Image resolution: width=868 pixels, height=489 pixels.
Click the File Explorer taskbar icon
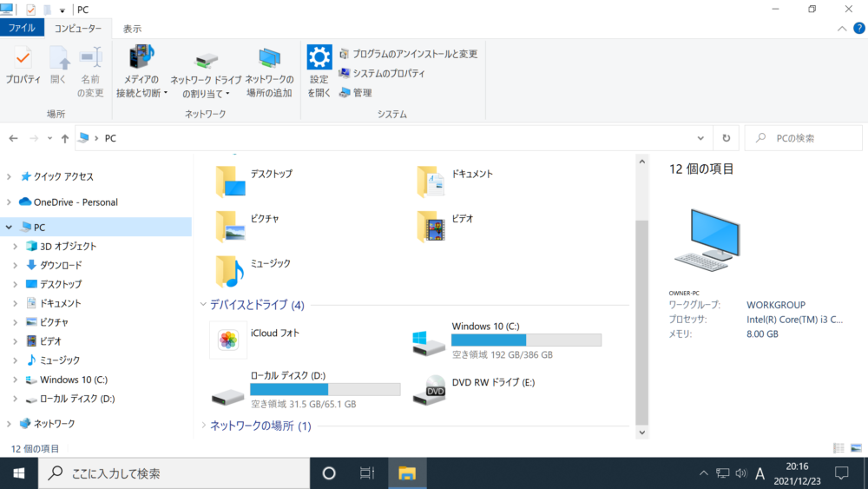407,473
